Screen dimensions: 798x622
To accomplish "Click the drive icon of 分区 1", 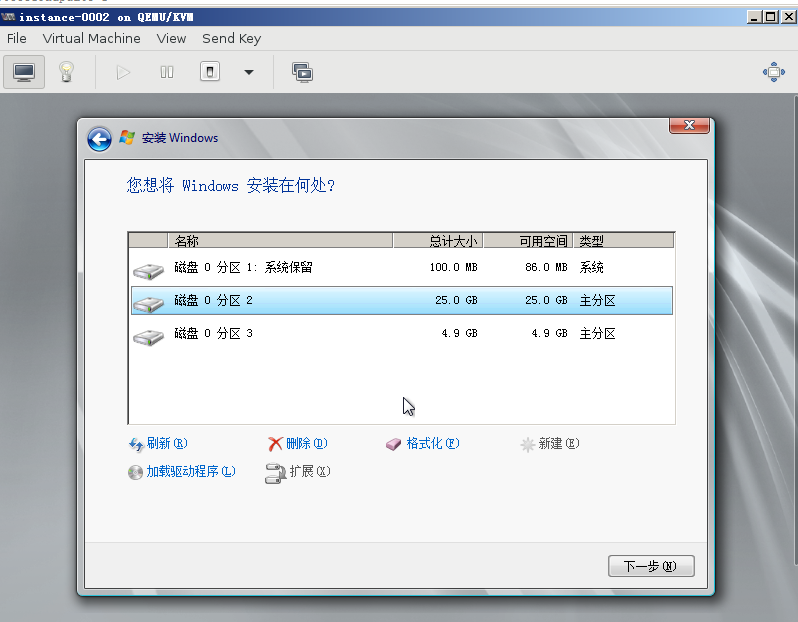I will [148, 271].
